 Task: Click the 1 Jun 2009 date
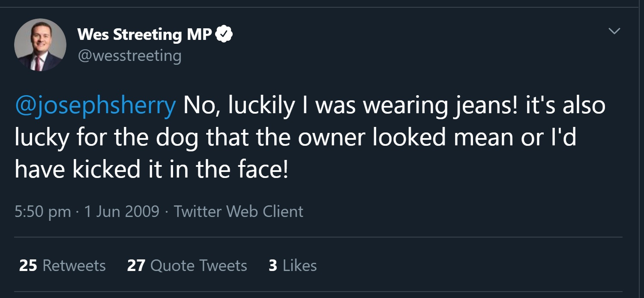[x=122, y=211]
